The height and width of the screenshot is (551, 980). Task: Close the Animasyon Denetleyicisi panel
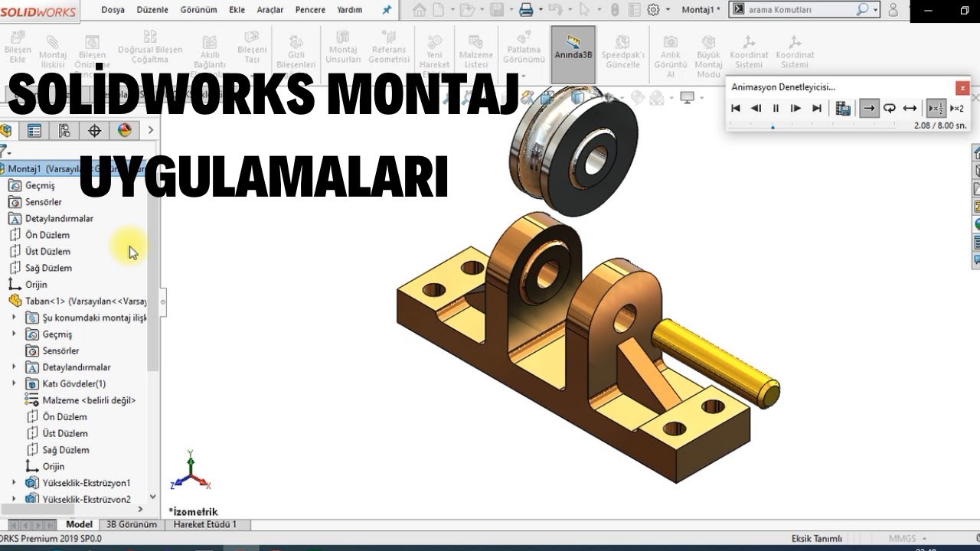tap(962, 87)
